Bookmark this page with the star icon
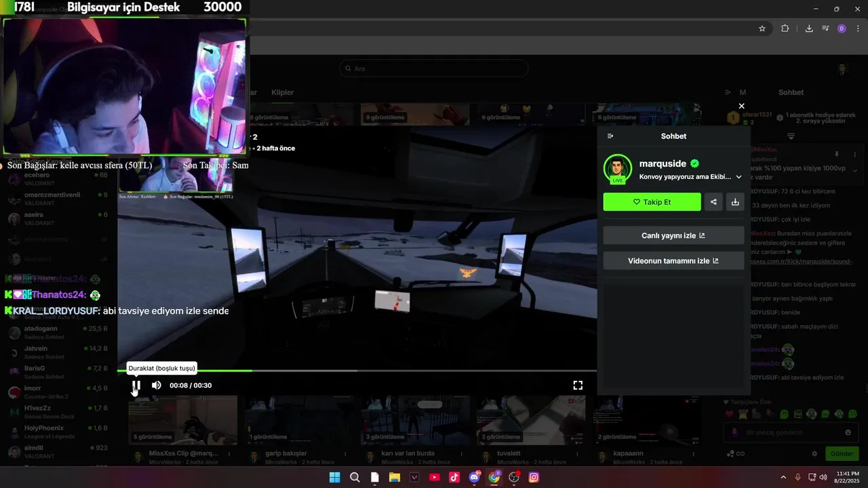 (762, 28)
